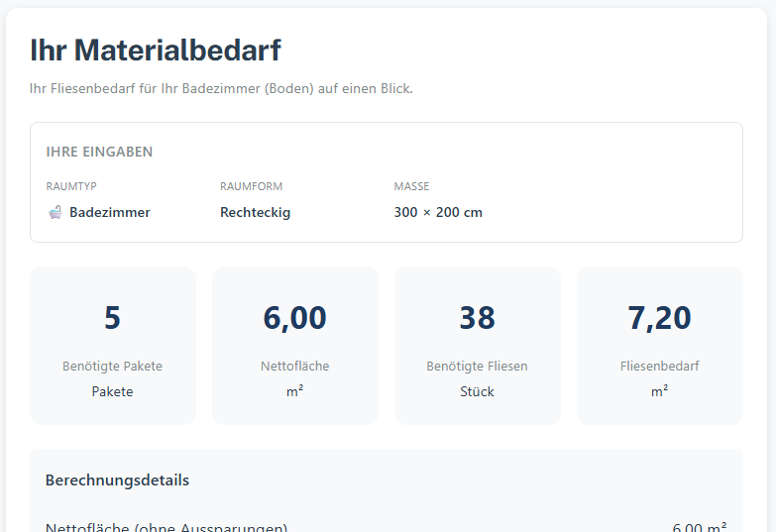This screenshot has height=532, width=776.
Task: Click the Fliesenbedarf label in the stat card
Action: (x=659, y=367)
